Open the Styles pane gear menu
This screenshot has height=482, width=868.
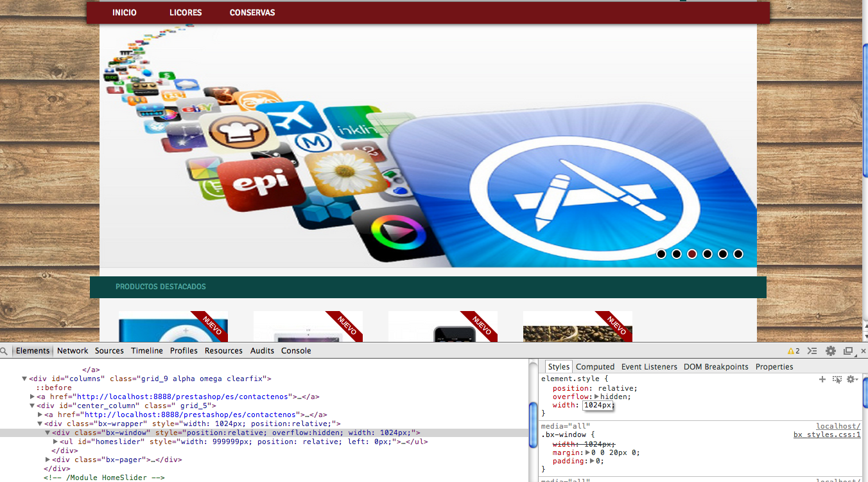pos(852,379)
